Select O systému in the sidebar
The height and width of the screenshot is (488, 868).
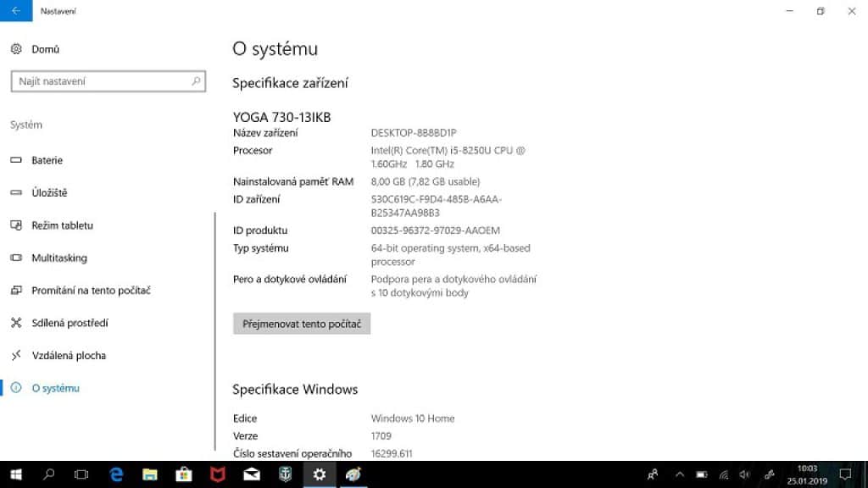pyautogui.click(x=45, y=388)
